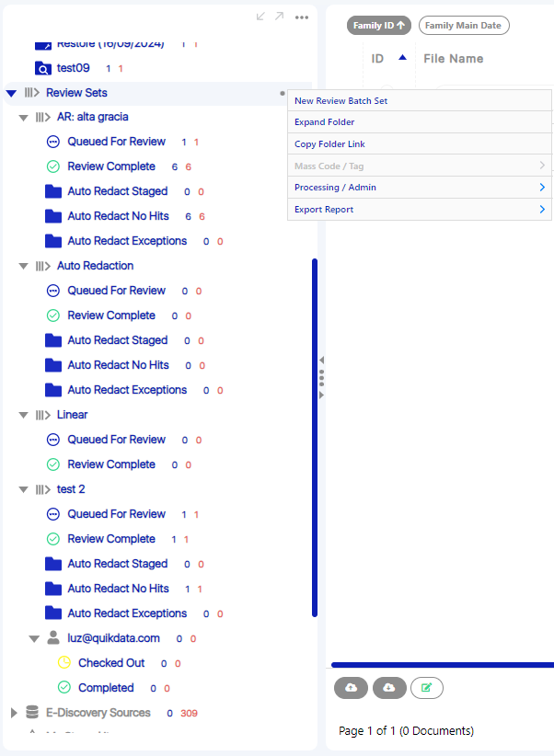Collapse the test 2 review set
554x756 pixels.
(x=23, y=489)
